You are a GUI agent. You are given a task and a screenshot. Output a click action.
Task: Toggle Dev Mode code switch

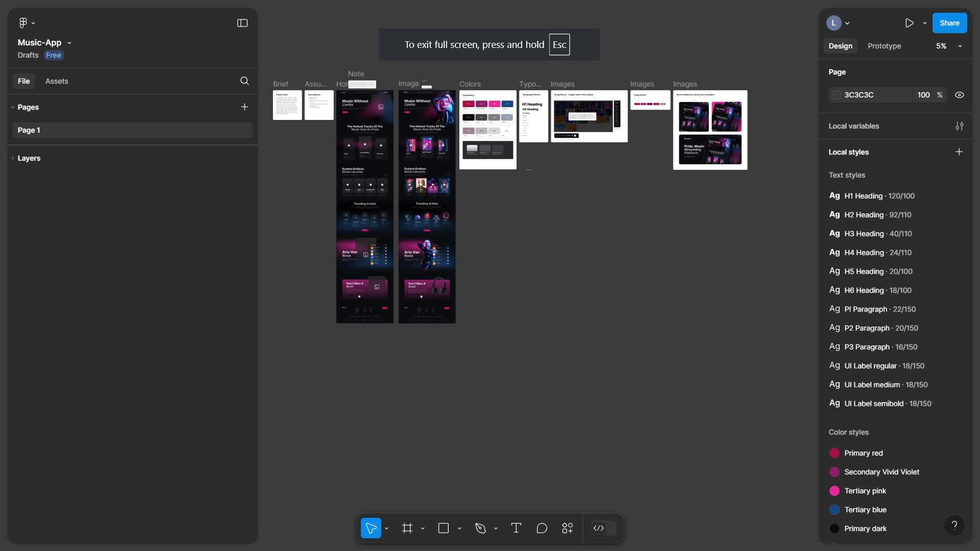(x=603, y=529)
